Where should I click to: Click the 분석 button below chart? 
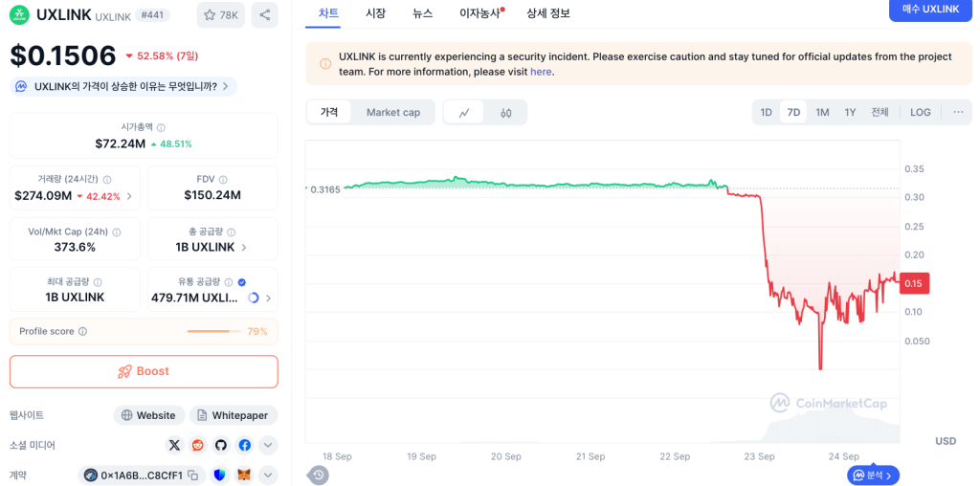tap(873, 475)
